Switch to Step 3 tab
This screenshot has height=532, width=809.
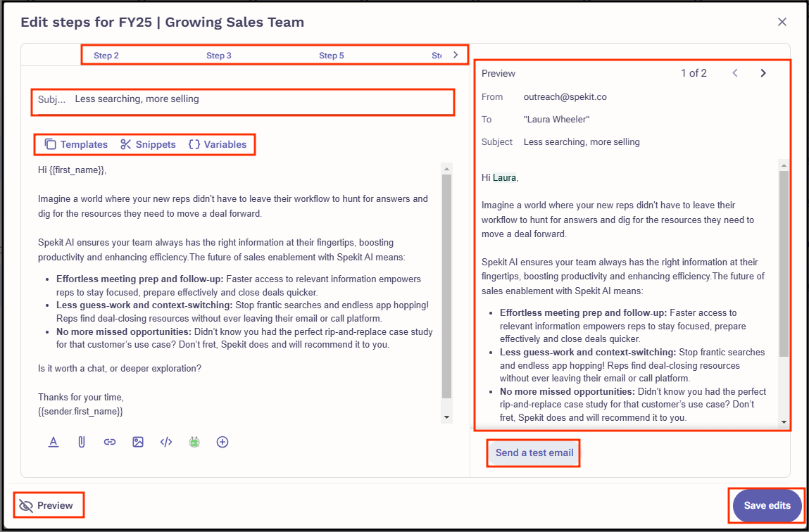tap(219, 56)
